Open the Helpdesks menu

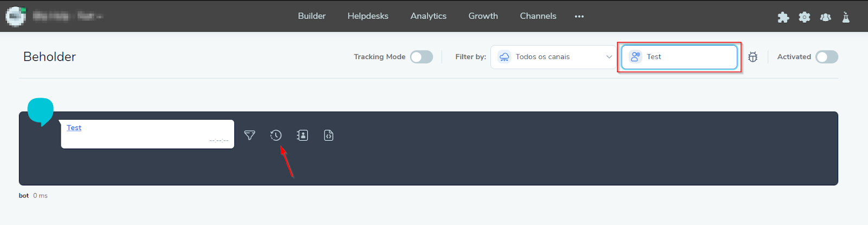coord(368,16)
